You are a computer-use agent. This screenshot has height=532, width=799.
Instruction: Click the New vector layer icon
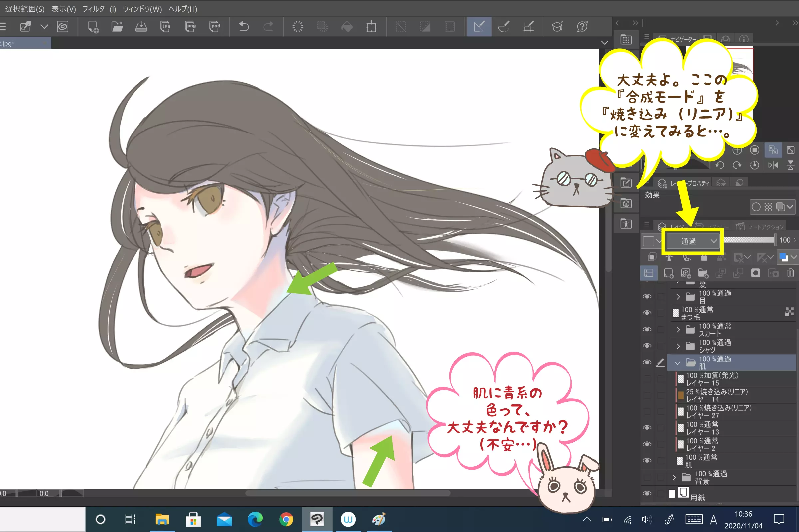click(686, 273)
